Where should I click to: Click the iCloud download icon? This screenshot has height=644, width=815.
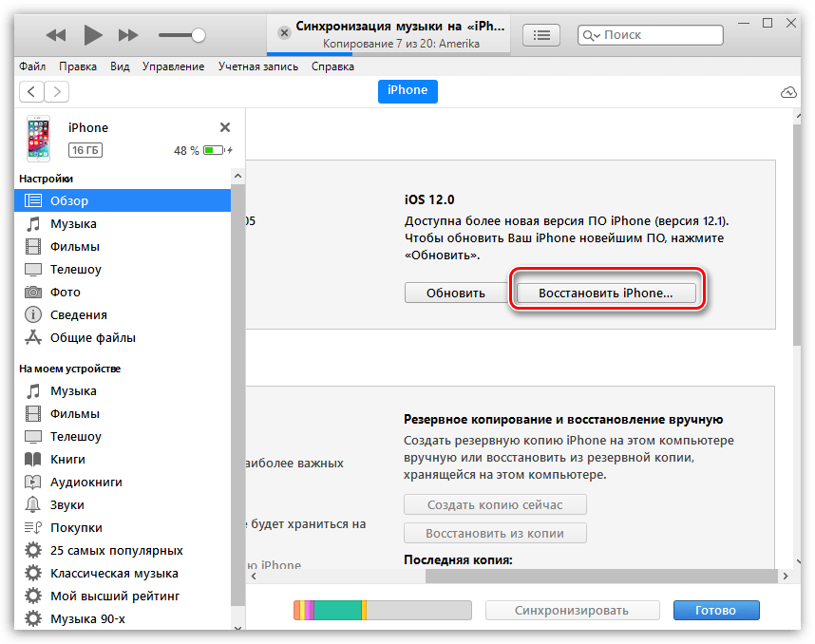pos(787,91)
